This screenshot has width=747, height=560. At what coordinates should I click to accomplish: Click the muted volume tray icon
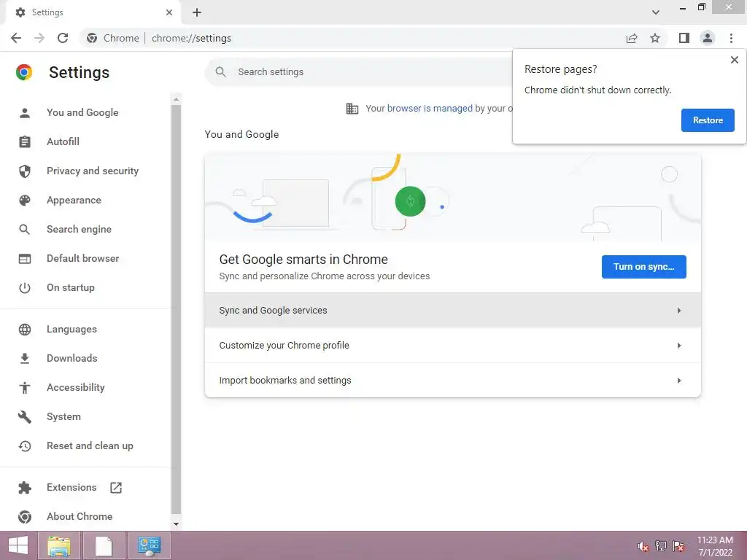click(x=643, y=546)
